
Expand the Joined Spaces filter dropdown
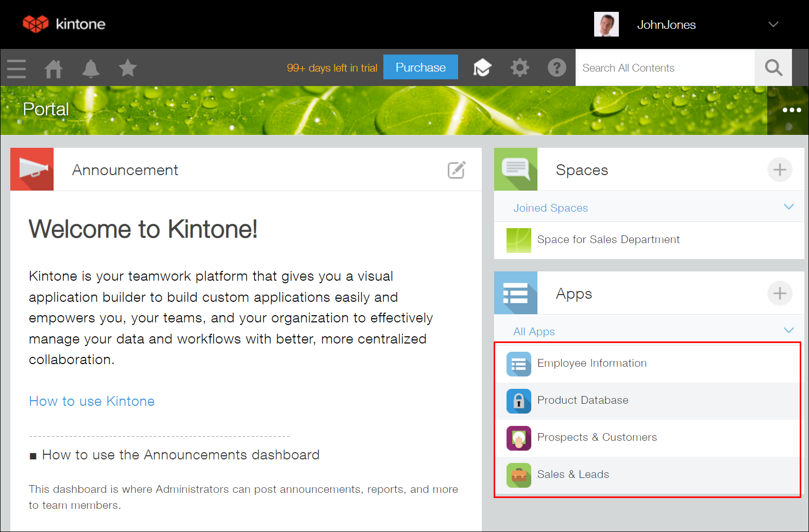click(788, 207)
